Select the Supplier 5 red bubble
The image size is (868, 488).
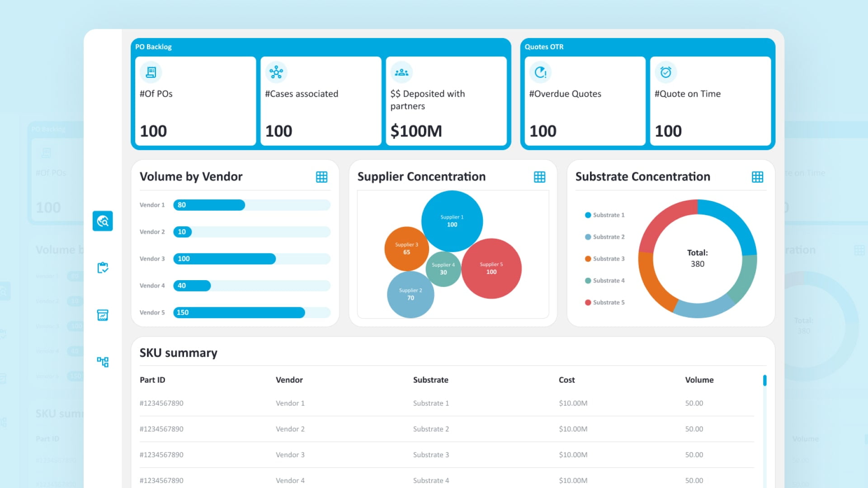pos(491,268)
